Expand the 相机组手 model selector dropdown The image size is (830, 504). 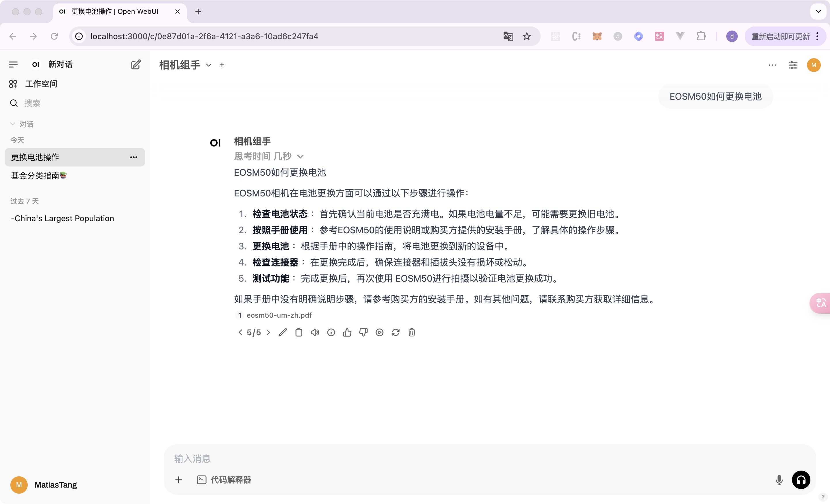click(x=185, y=65)
